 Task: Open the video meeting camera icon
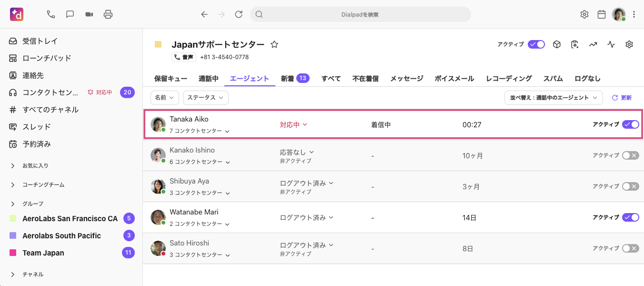pos(89,14)
